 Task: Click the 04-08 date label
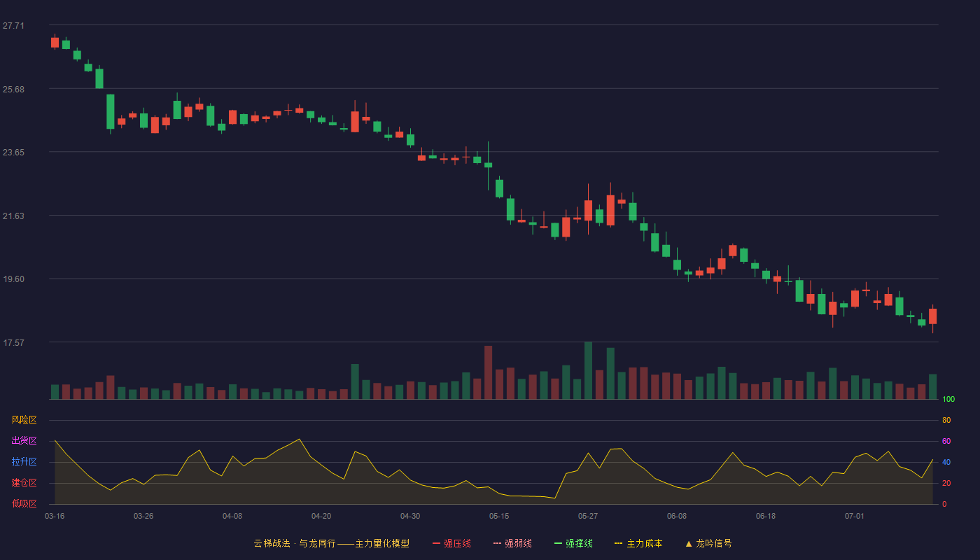point(232,516)
